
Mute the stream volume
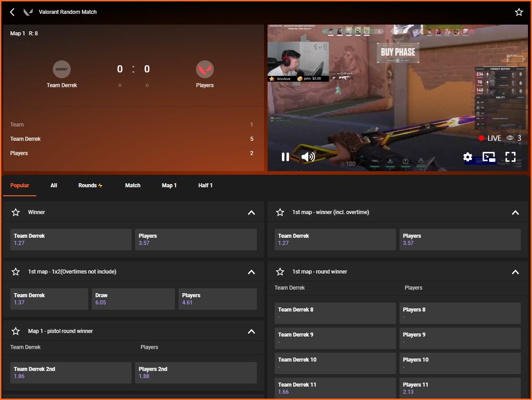[308, 156]
